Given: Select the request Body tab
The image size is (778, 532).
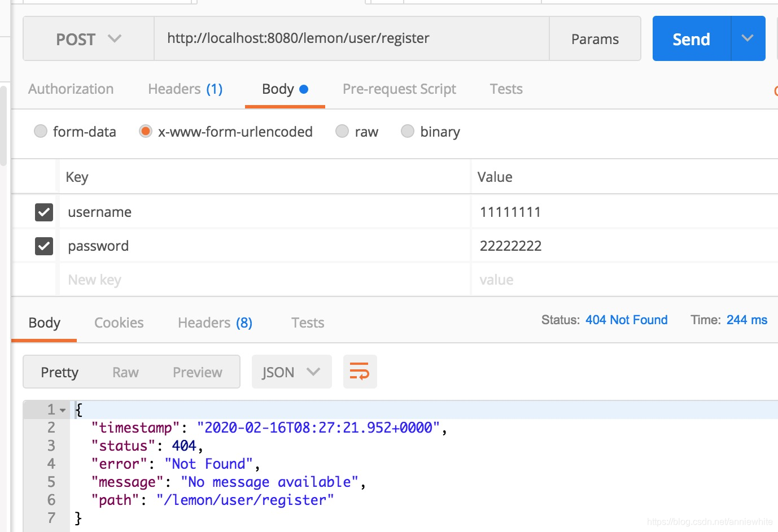Looking at the screenshot, I should (x=285, y=89).
